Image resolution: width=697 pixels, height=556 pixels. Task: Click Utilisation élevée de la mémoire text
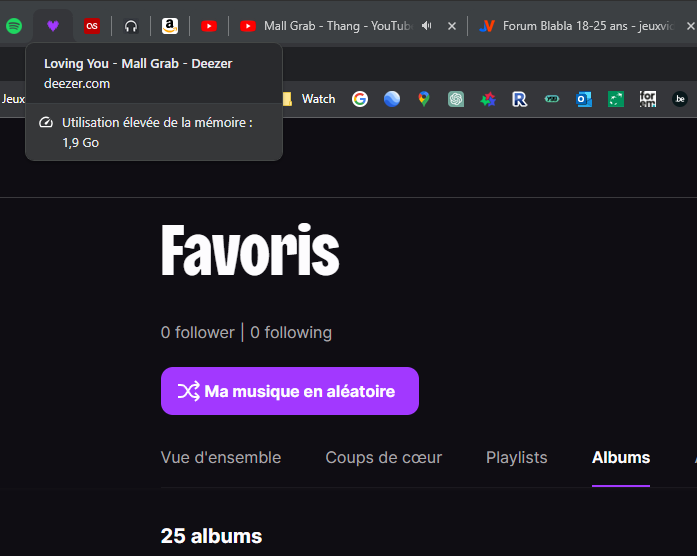(157, 123)
